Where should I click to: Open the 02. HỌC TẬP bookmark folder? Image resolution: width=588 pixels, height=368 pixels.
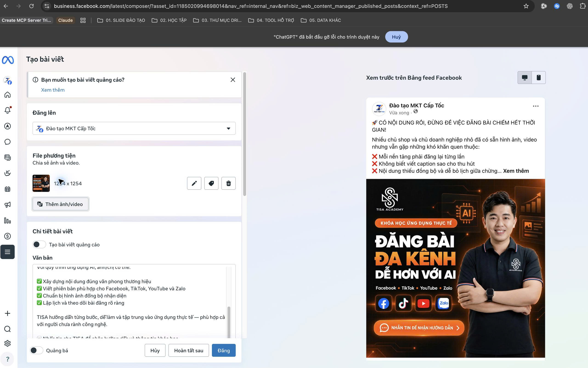169,20
